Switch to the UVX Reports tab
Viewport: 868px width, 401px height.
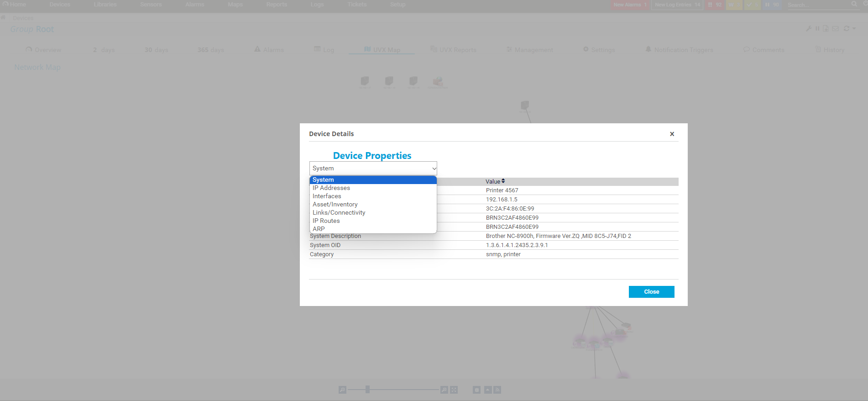[x=453, y=50]
